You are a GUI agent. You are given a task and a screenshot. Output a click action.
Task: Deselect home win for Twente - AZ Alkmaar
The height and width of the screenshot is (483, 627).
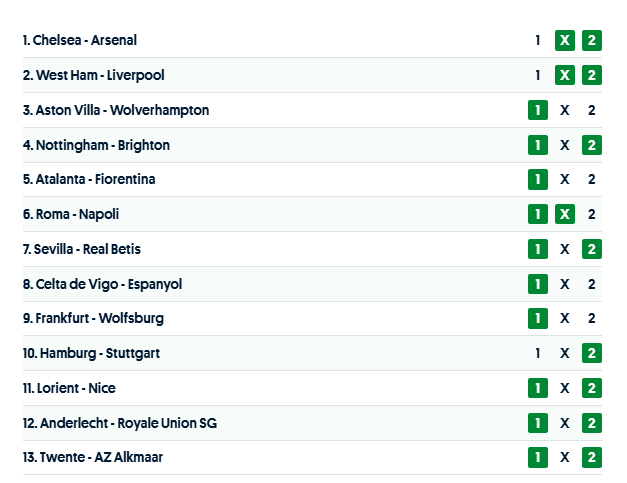pyautogui.click(x=538, y=457)
